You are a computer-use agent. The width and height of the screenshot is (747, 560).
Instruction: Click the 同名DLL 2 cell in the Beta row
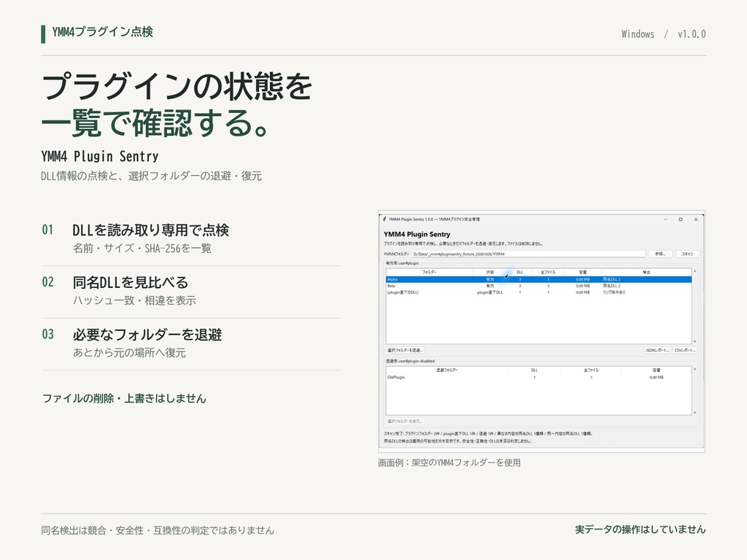(x=612, y=286)
